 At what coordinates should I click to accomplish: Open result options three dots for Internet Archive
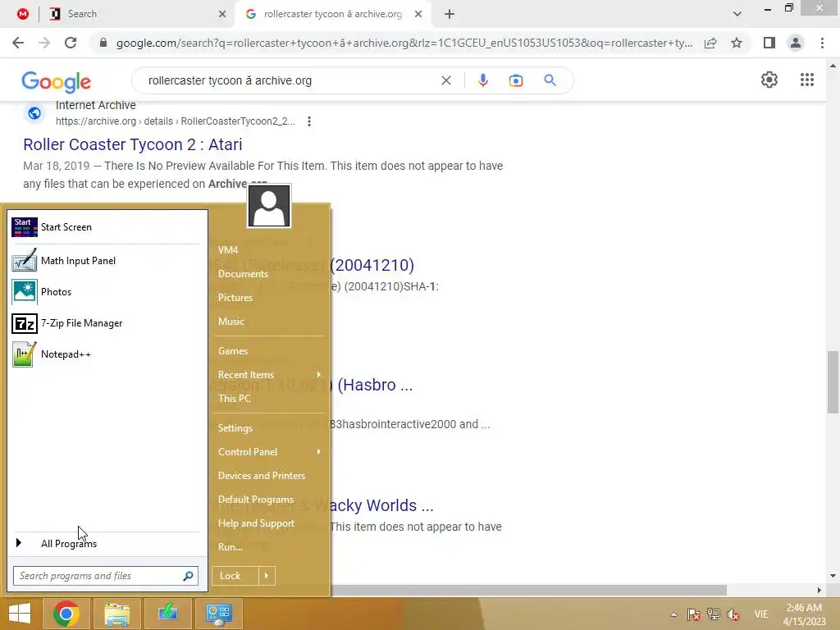pyautogui.click(x=309, y=121)
